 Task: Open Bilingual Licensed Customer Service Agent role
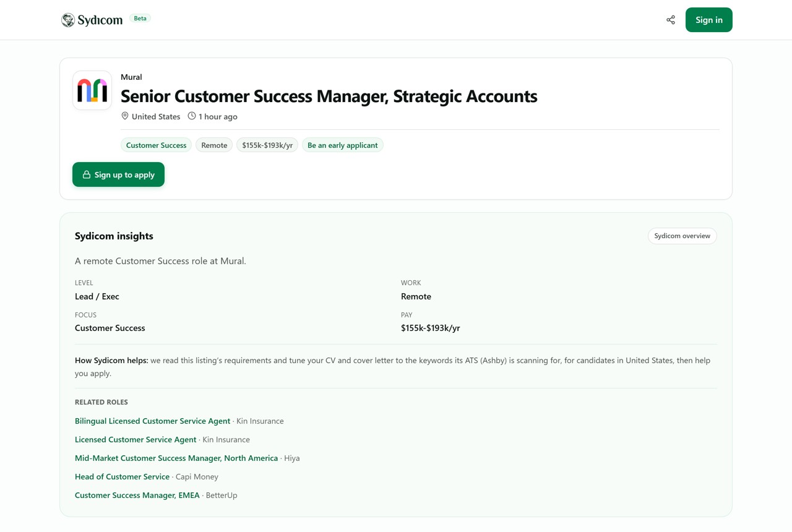coord(152,421)
